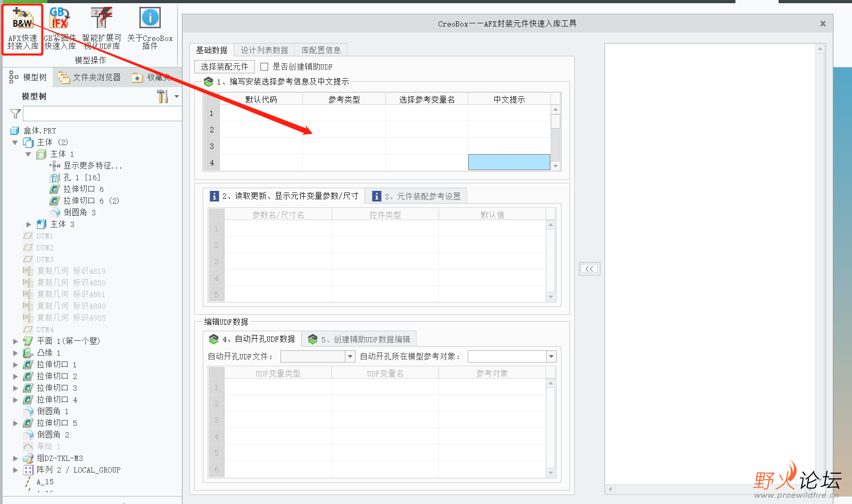Expand 凸缘 1 tree node
This screenshot has height=504, width=852.
tap(15, 353)
